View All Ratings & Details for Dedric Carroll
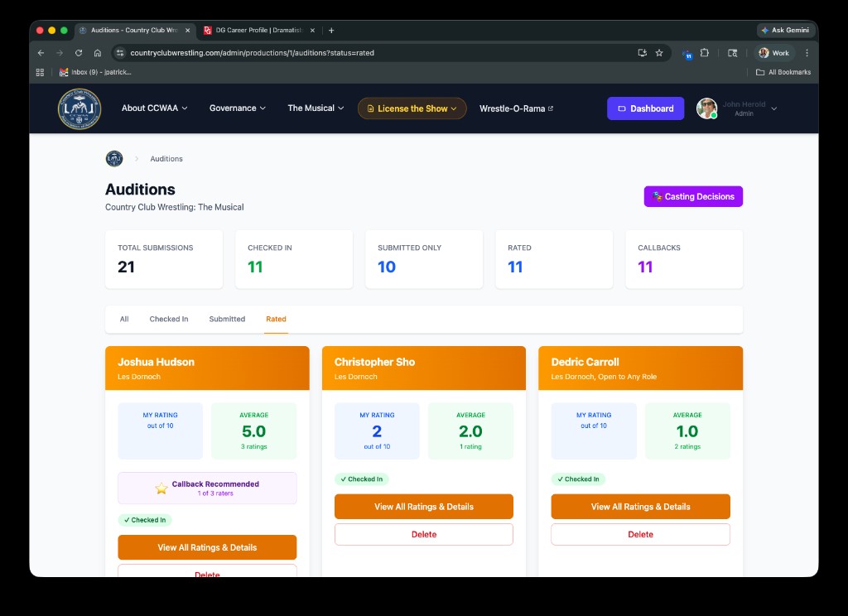 click(x=640, y=506)
